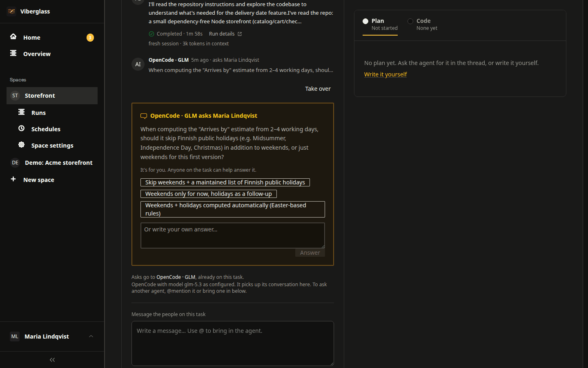Click the Schedules clock icon
This screenshot has width=588, height=368.
tap(22, 128)
